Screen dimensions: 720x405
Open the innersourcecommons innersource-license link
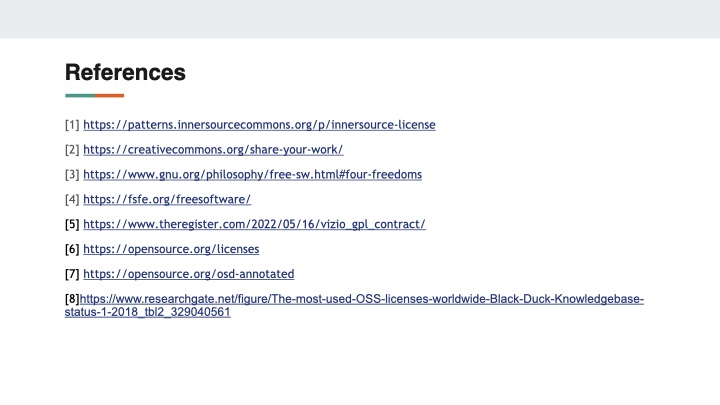point(259,125)
